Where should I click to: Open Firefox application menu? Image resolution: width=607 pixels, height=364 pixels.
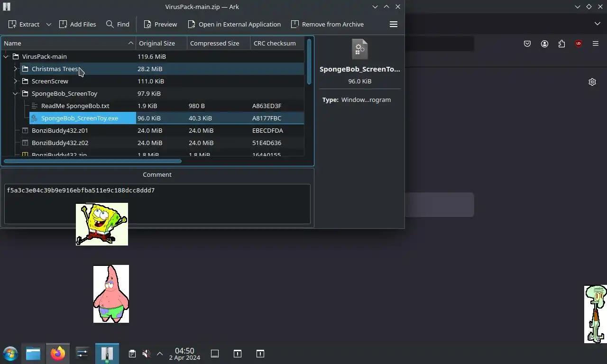click(596, 44)
